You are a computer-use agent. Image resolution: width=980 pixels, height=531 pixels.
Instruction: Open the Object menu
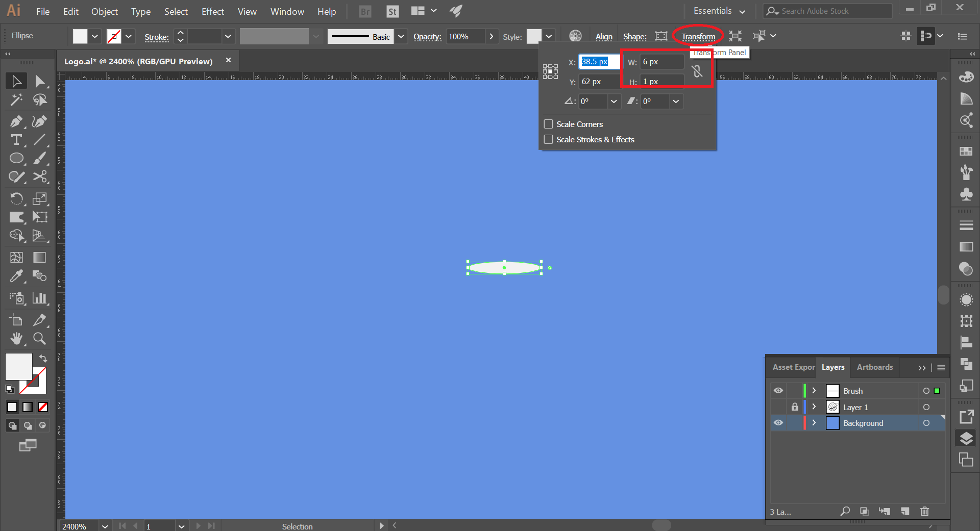105,11
